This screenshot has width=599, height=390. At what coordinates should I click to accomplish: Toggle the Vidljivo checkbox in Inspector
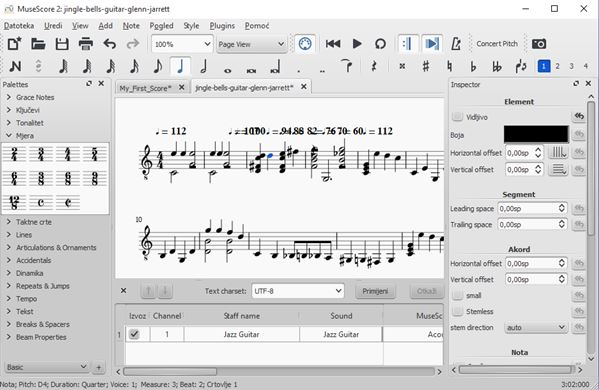coord(457,117)
